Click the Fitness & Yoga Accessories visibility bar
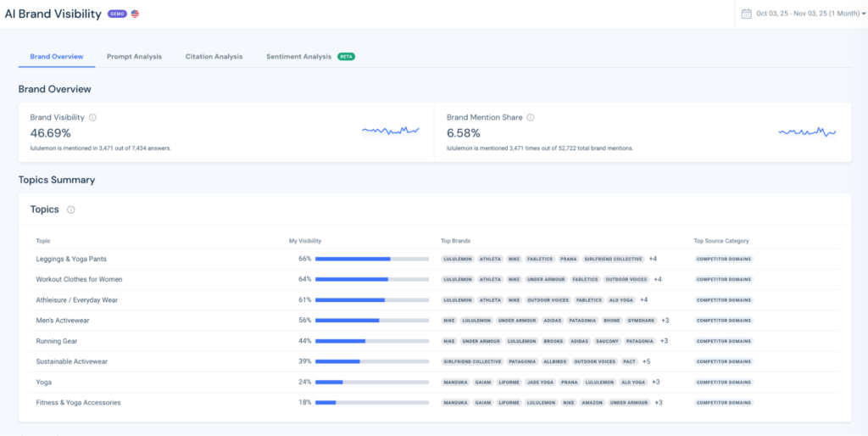This screenshot has width=868, height=436. click(x=372, y=402)
